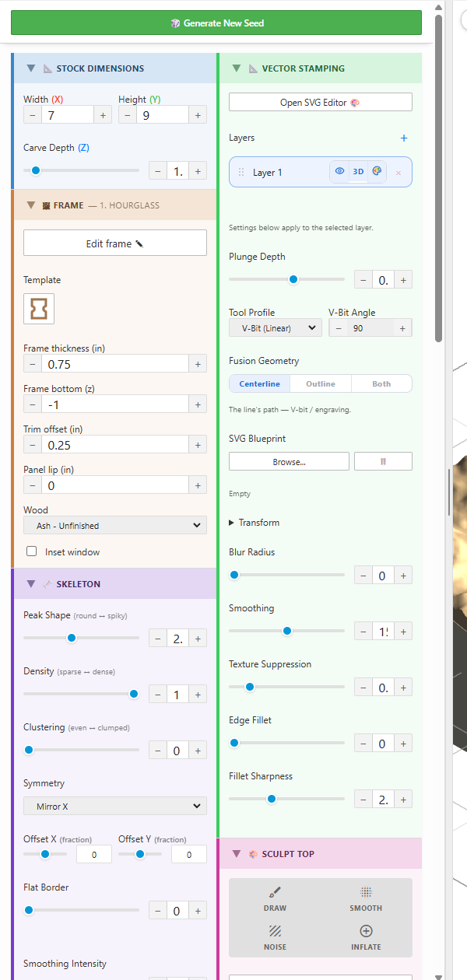Click Edit frame button
This screenshot has height=980, width=467.
point(115,243)
